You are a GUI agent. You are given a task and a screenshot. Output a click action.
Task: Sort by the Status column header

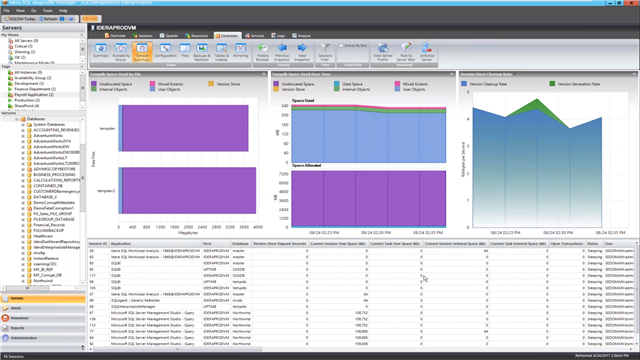tap(594, 244)
